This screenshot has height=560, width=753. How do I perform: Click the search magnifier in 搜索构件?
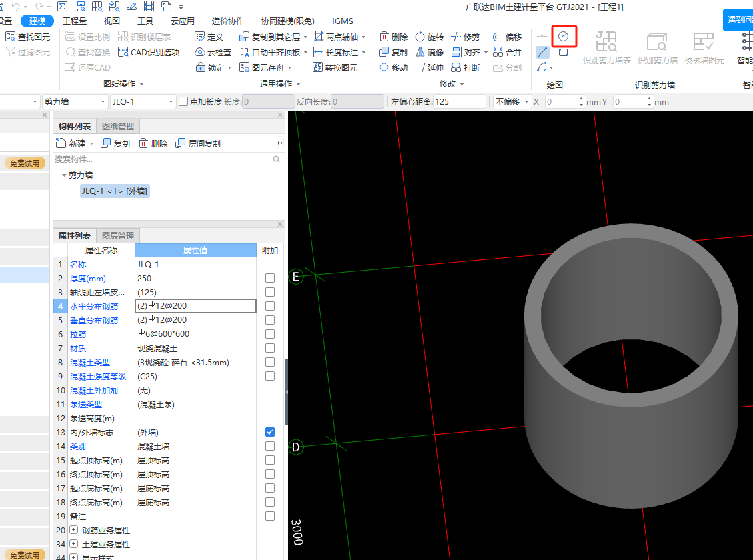pos(277,159)
